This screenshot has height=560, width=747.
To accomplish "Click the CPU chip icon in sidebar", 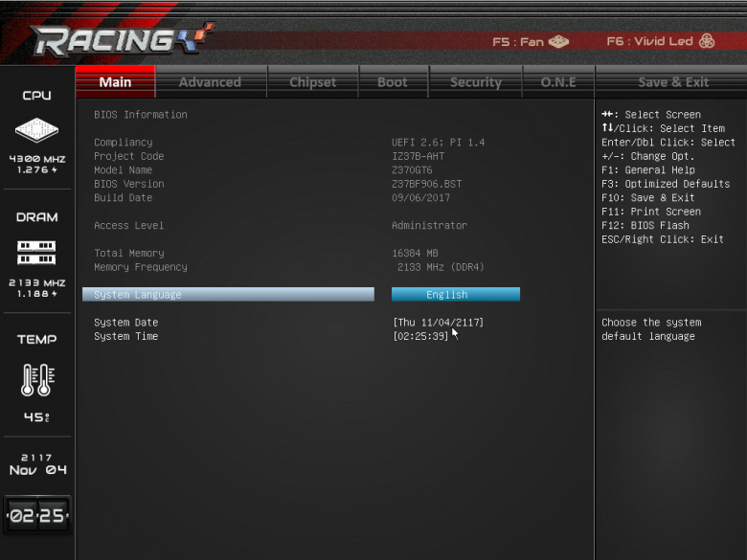I will point(36,129).
